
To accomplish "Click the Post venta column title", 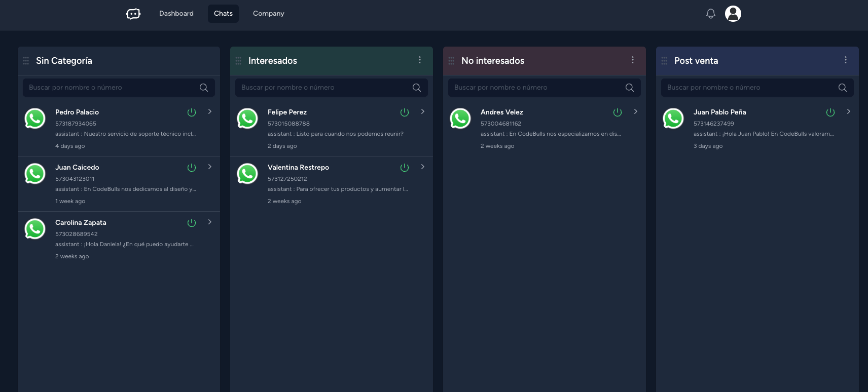I will click(x=696, y=61).
